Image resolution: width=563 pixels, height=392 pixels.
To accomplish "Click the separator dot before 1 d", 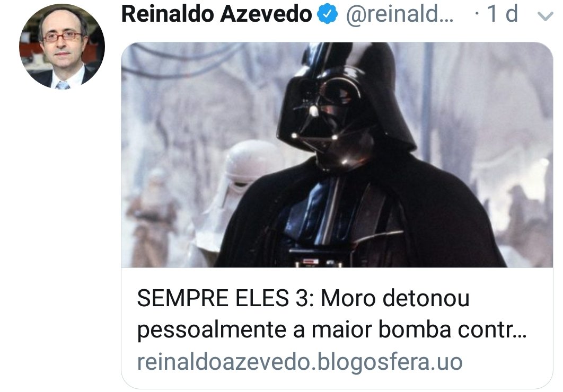I will coord(477,14).
